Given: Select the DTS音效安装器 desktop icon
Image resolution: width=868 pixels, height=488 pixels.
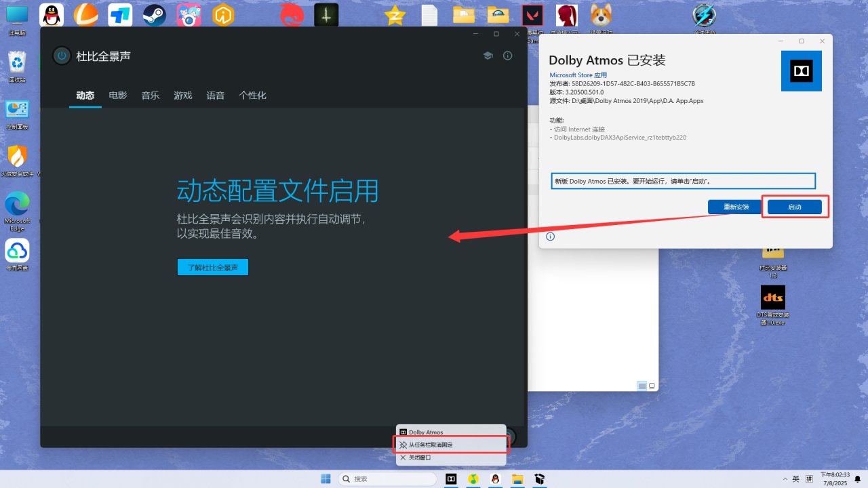Looking at the screenshot, I should 773,305.
